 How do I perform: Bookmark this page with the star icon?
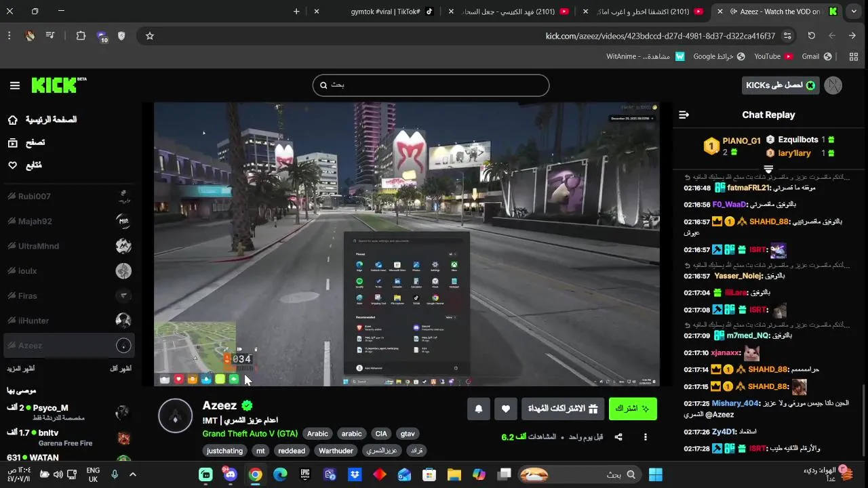click(x=150, y=36)
